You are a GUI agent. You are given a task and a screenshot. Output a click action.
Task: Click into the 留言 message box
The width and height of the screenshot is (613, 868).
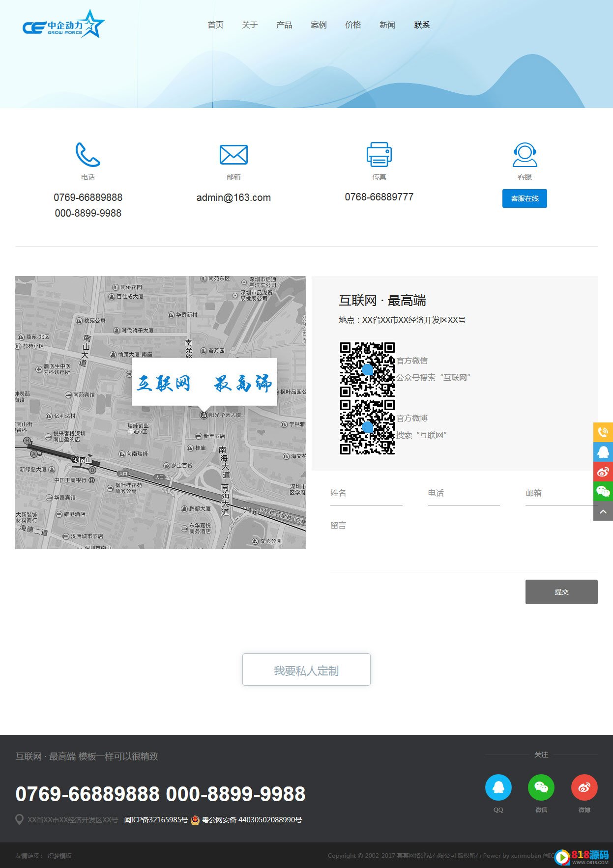[463, 545]
